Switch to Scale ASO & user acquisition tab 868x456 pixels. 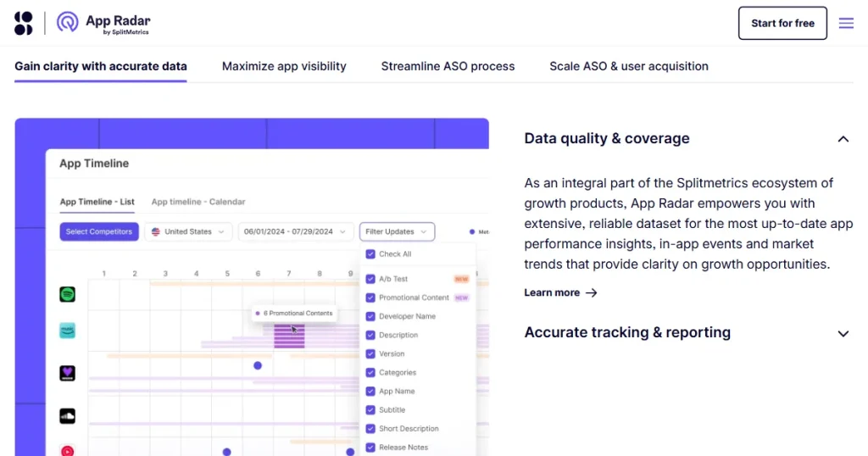(x=629, y=66)
